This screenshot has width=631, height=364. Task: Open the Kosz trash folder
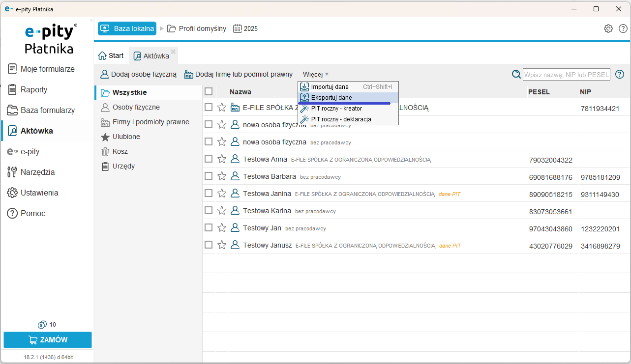(120, 151)
